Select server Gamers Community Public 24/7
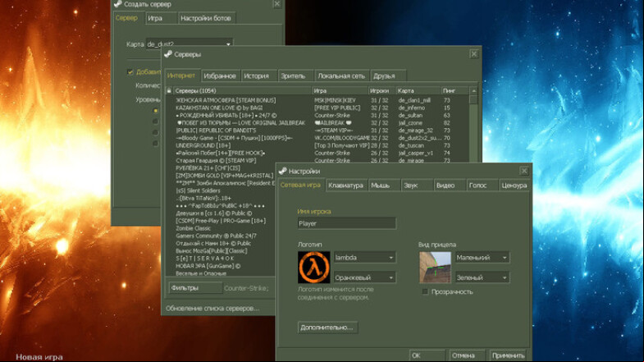 click(216, 236)
